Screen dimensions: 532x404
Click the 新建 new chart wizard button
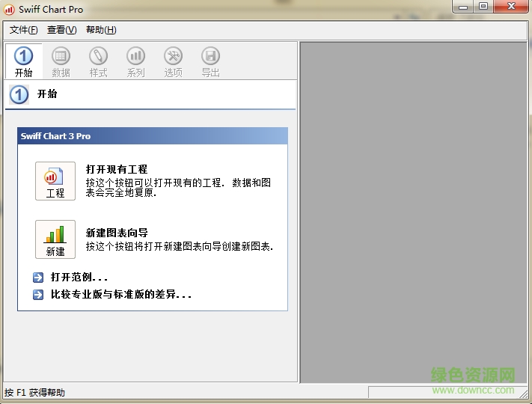(x=55, y=239)
